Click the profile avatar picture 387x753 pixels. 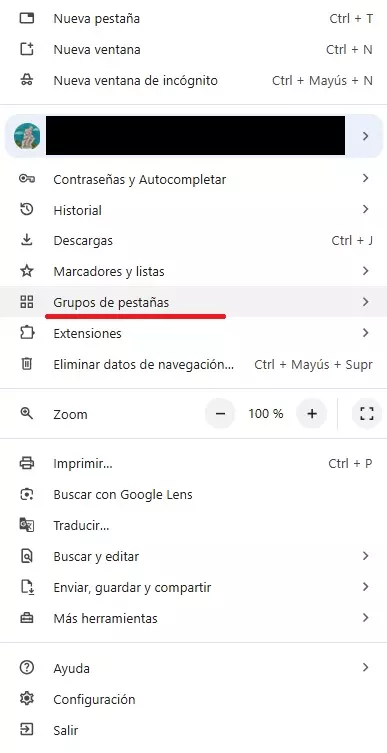[x=27, y=136]
